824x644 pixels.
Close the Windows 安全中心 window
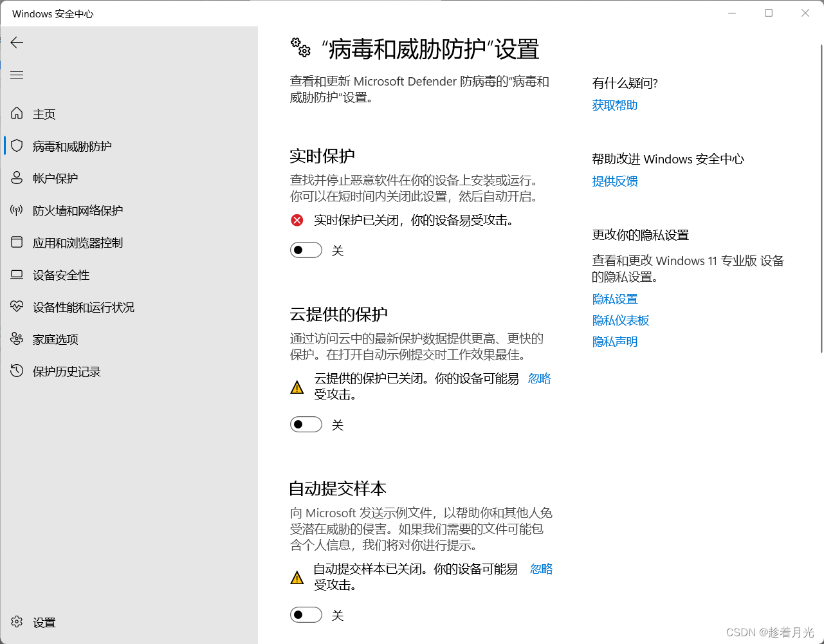[805, 13]
